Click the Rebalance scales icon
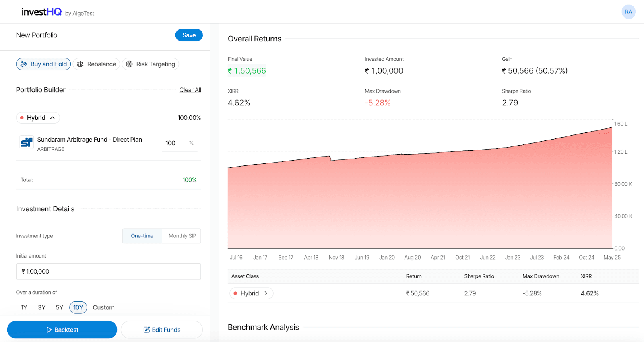644x342 pixels. pos(80,64)
